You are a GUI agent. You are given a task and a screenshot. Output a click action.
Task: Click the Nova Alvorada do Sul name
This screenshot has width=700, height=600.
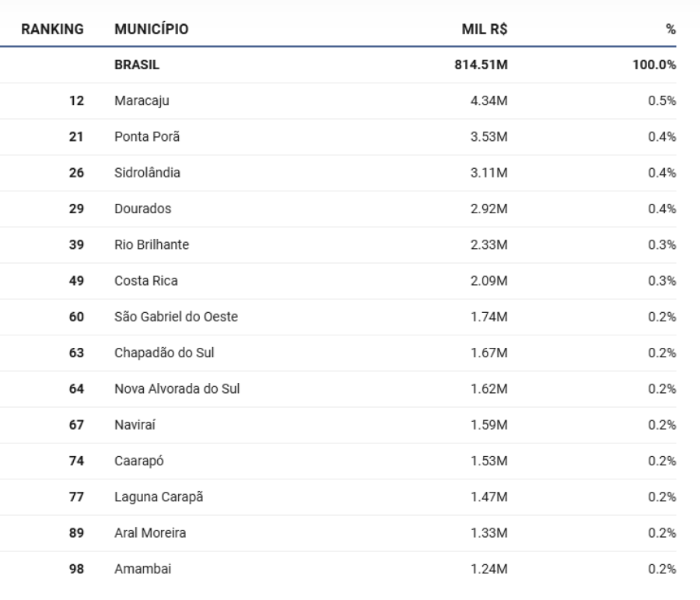click(x=177, y=388)
